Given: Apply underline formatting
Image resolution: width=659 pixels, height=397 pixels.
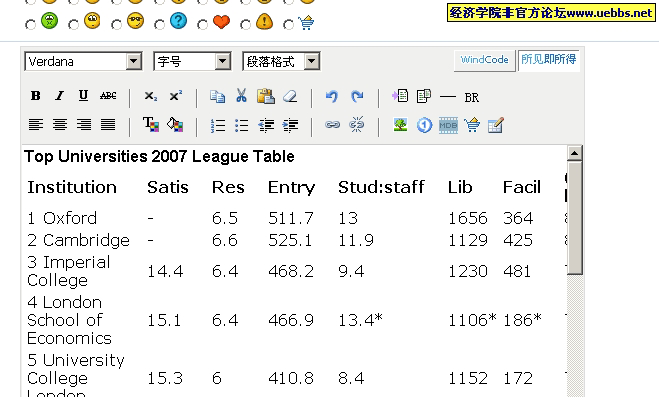Looking at the screenshot, I should 83,96.
